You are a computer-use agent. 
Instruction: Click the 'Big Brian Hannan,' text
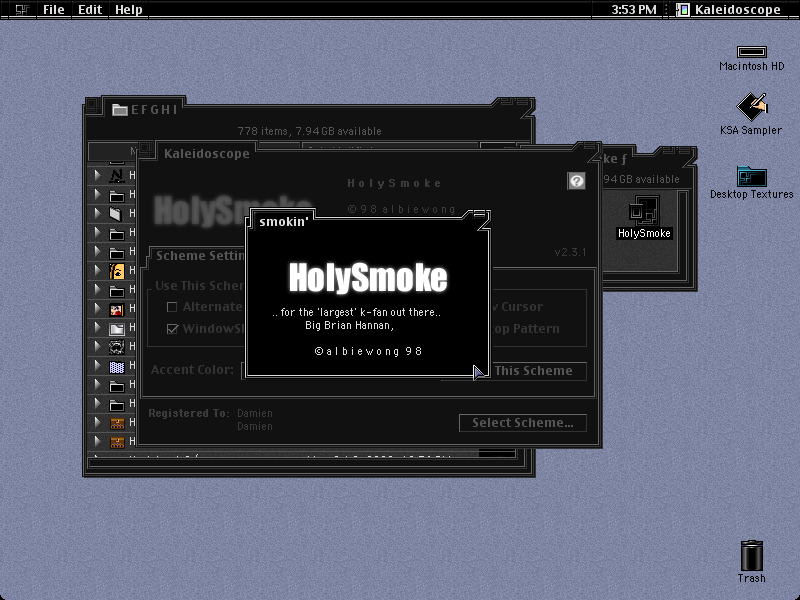tap(349, 325)
